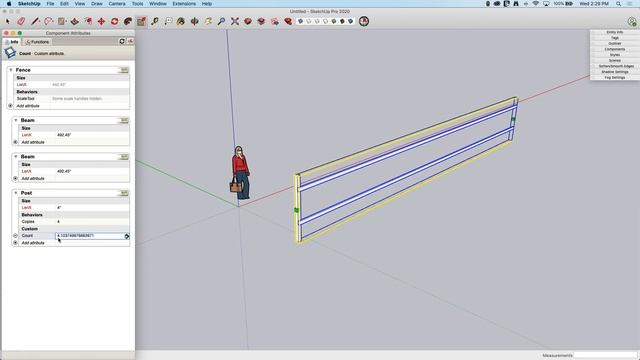
Task: Open the Entity Info tray panel
Action: (x=615, y=32)
